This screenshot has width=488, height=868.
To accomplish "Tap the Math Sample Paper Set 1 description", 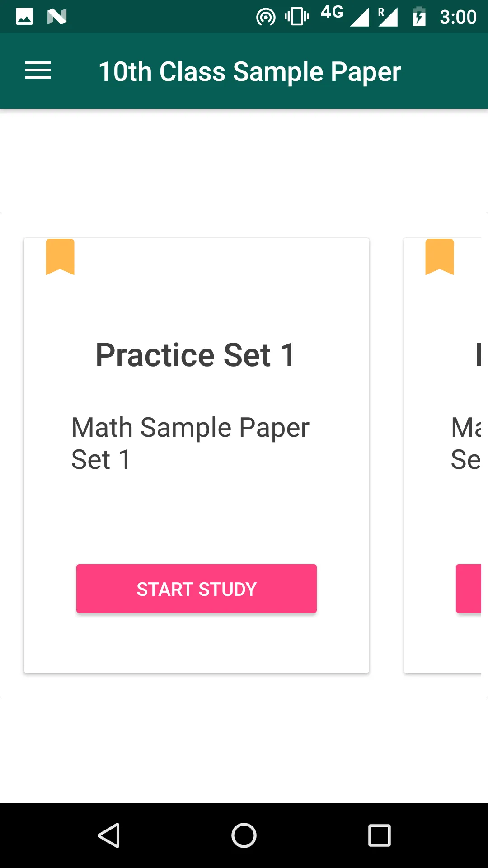I will coord(190,443).
